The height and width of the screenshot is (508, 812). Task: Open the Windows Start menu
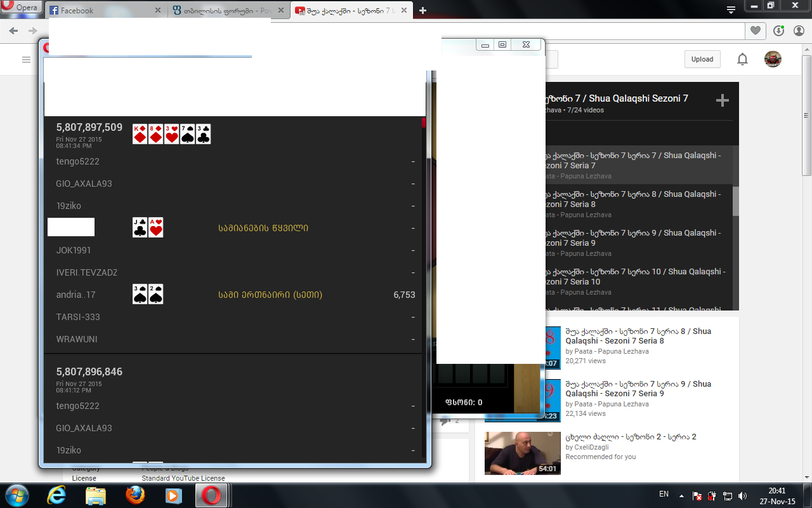coord(16,495)
